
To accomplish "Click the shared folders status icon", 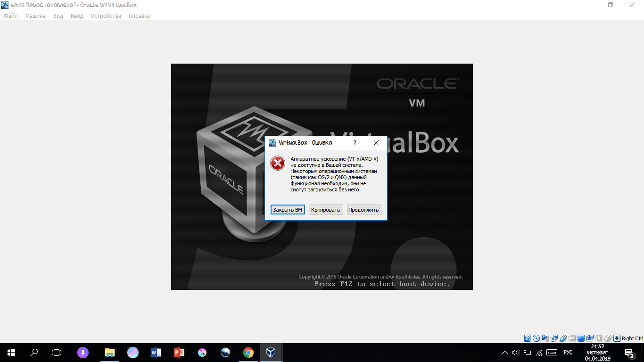I will (572, 338).
